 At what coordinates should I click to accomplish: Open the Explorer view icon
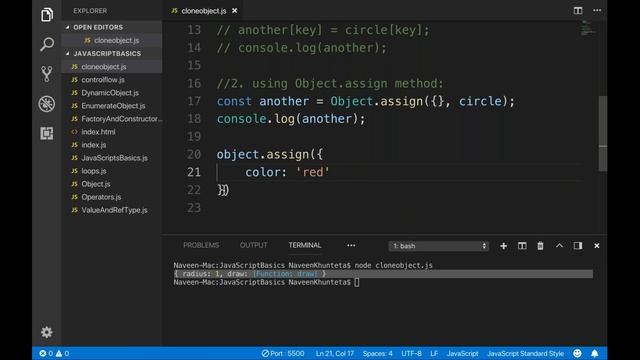coord(47,15)
